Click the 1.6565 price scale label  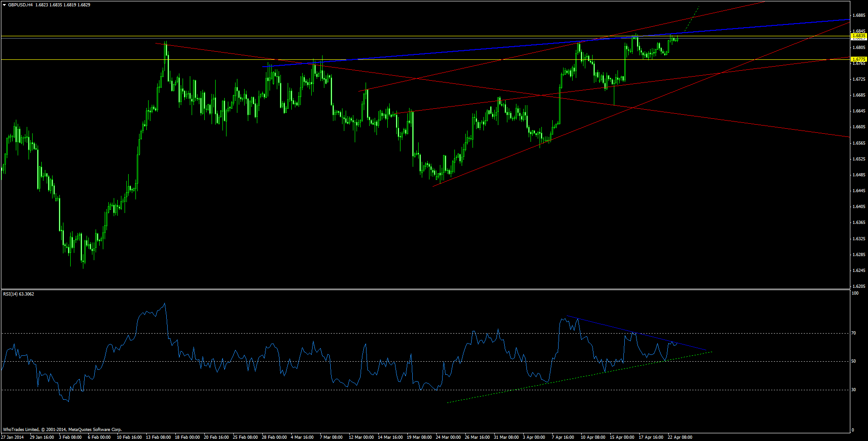point(859,143)
